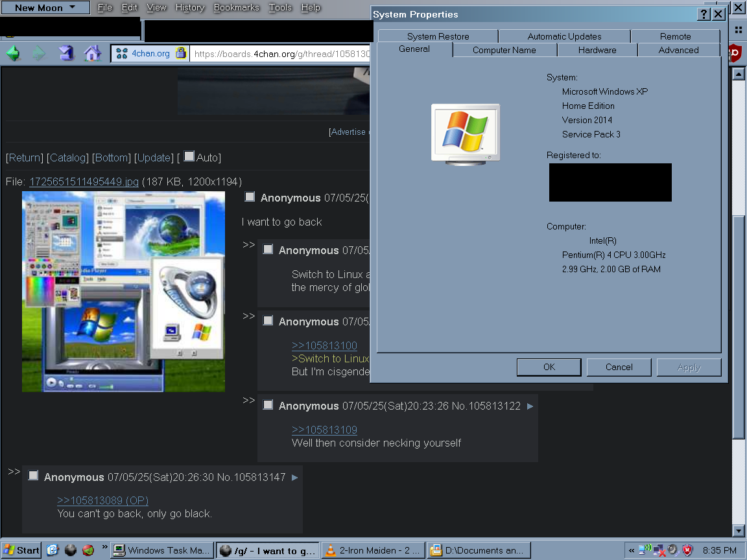
Task: Click the disconnected network tray icon with red X
Action: pyautogui.click(x=659, y=550)
